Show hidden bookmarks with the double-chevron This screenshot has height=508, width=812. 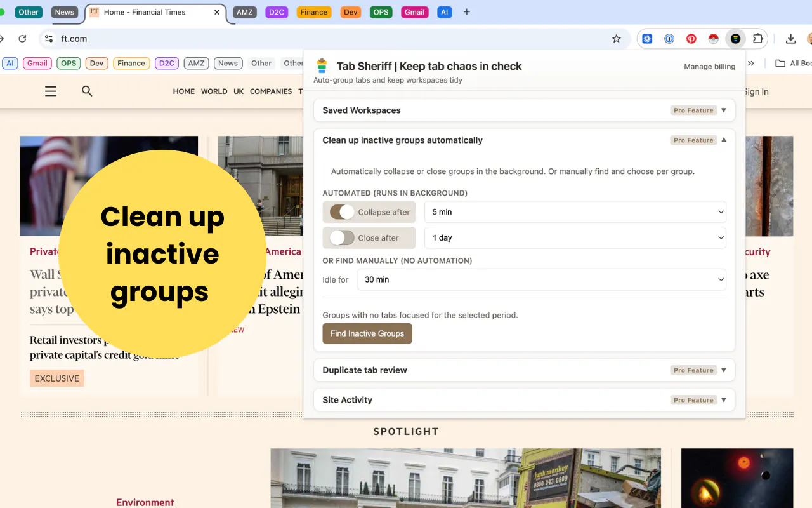(x=751, y=63)
